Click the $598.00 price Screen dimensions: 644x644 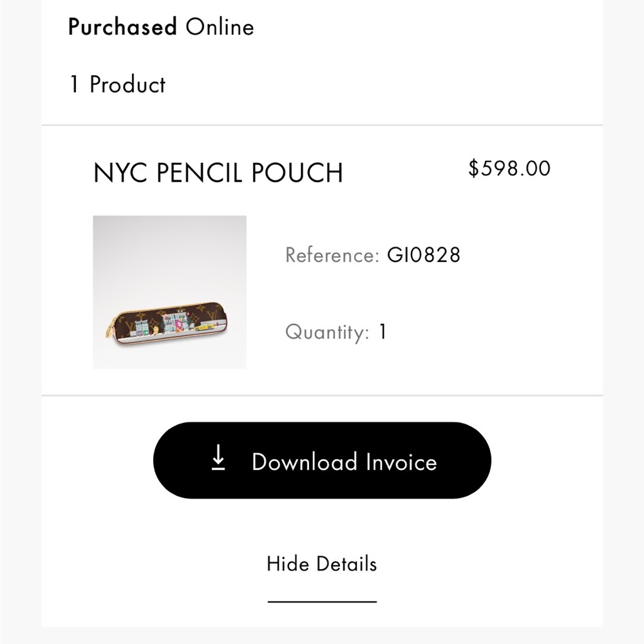509,169
